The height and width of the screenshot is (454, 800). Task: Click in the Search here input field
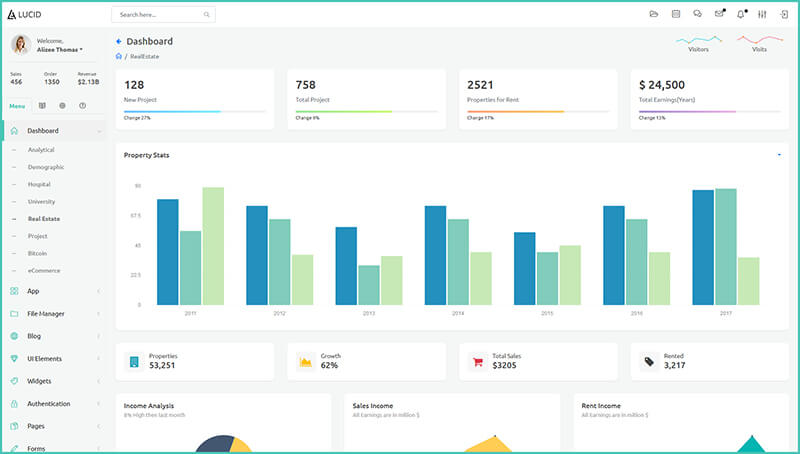(x=156, y=15)
